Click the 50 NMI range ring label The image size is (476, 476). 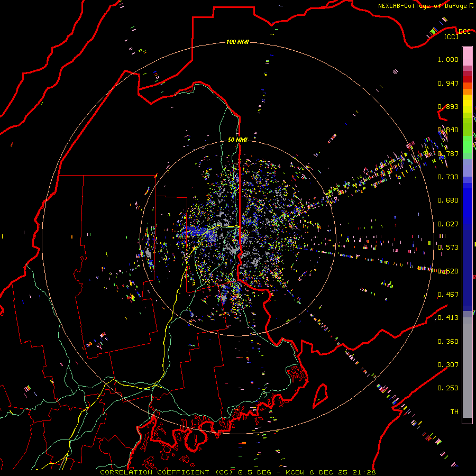237,140
